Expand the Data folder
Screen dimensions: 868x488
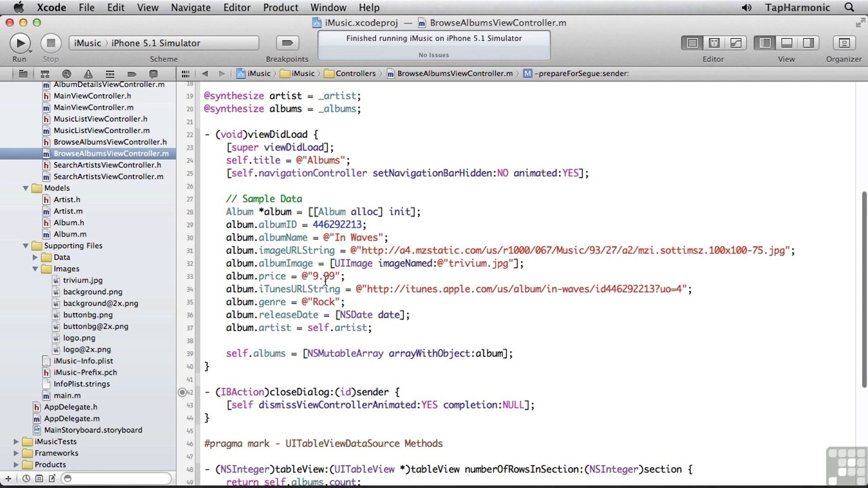(35, 258)
